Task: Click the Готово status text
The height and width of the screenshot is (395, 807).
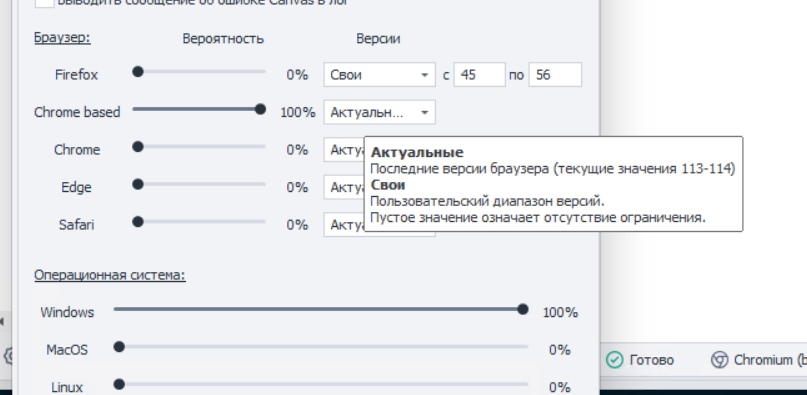Action: tap(652, 360)
